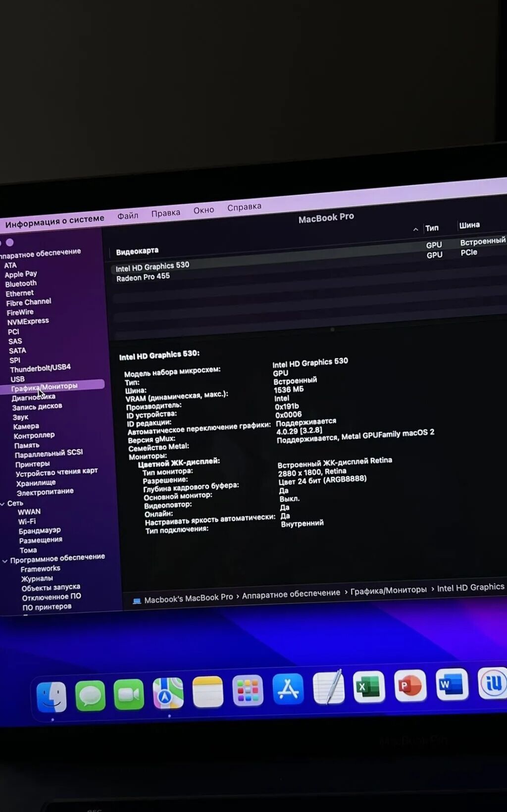Select Хранилище in sidebar
Viewport: 507px width, 812px height.
click(x=36, y=483)
